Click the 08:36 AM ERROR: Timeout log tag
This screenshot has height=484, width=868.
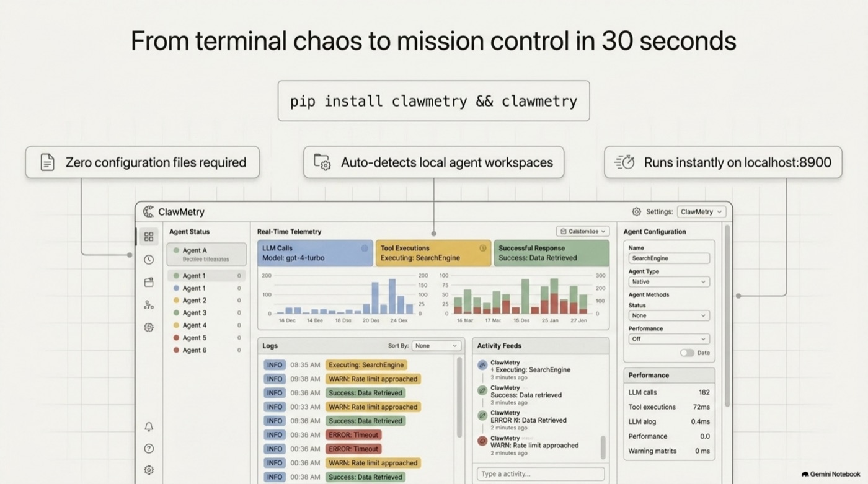tap(353, 434)
